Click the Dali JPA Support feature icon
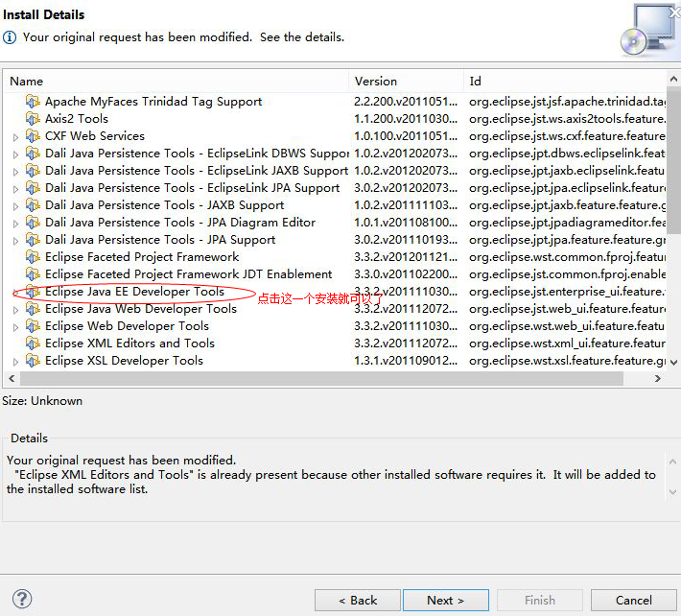 click(33, 240)
